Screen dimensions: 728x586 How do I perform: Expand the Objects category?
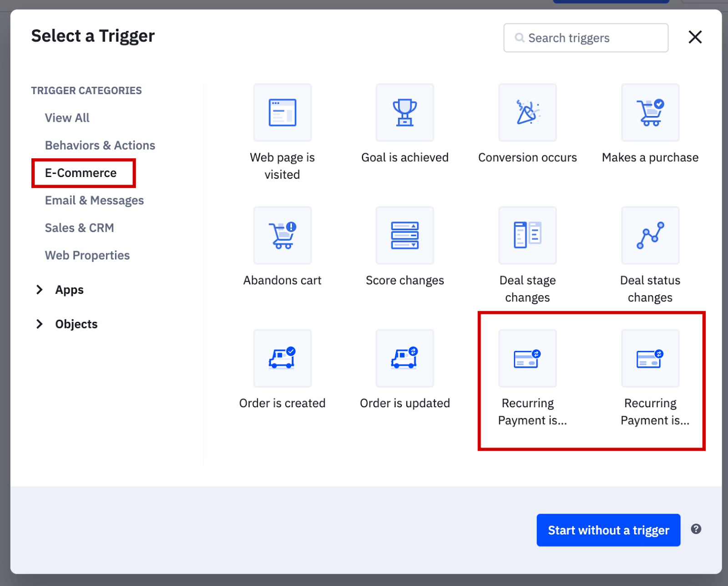point(76,323)
